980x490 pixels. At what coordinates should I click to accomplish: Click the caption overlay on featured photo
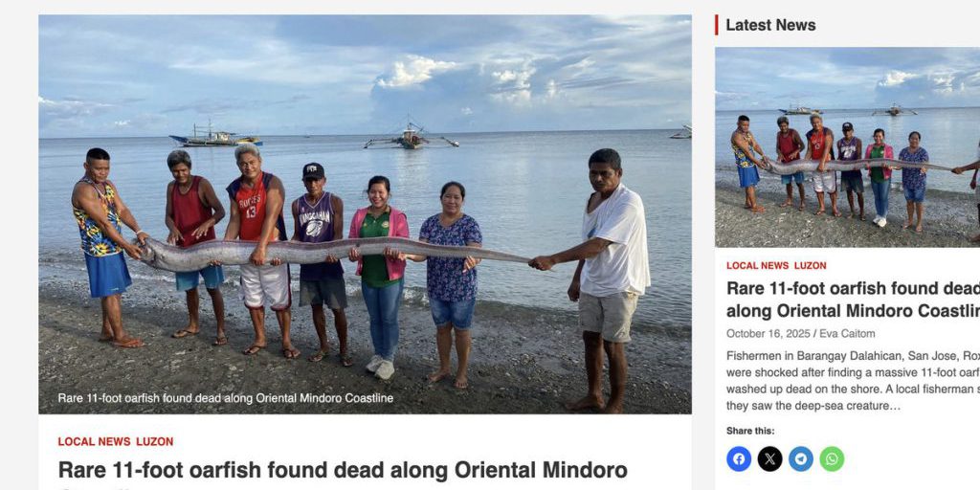click(226, 398)
